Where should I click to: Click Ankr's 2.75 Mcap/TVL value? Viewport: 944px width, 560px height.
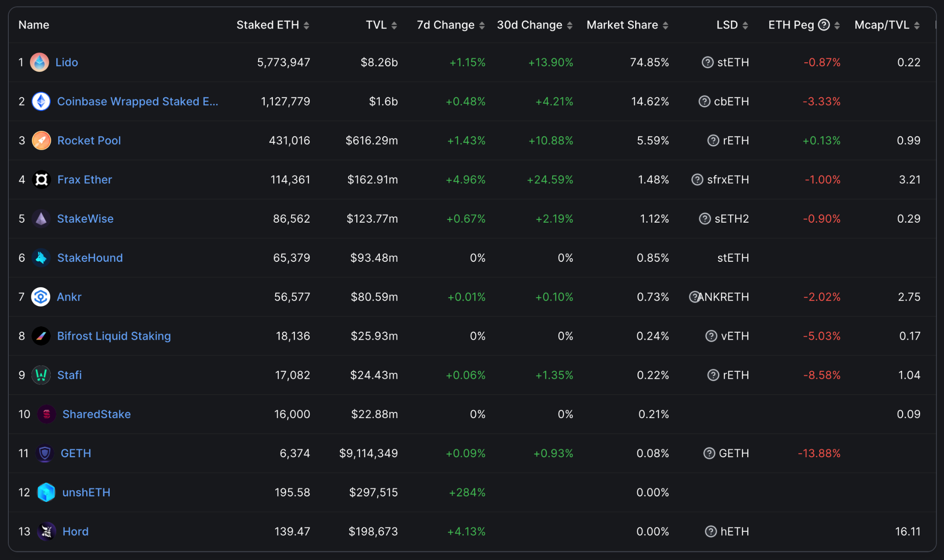(x=909, y=297)
